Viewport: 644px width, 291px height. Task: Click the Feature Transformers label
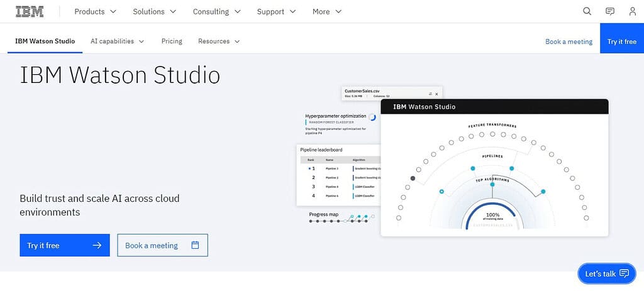point(492,126)
